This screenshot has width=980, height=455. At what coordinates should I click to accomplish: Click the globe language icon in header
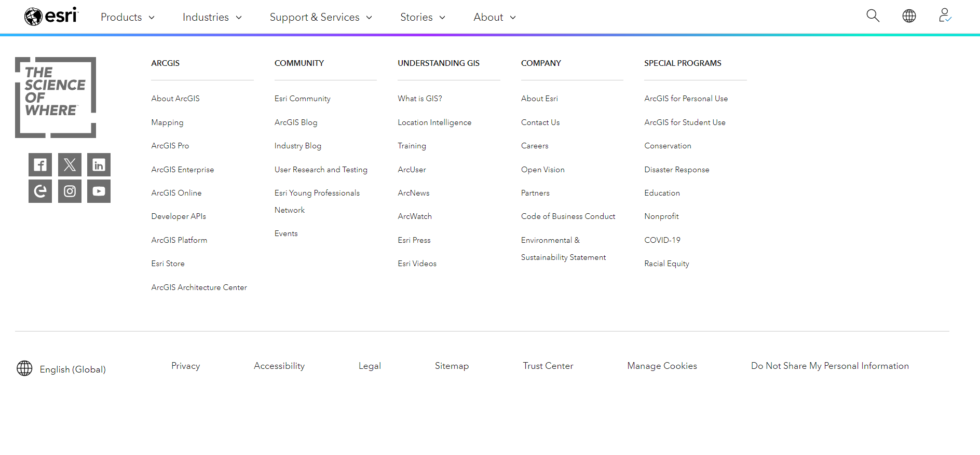[x=909, y=16]
